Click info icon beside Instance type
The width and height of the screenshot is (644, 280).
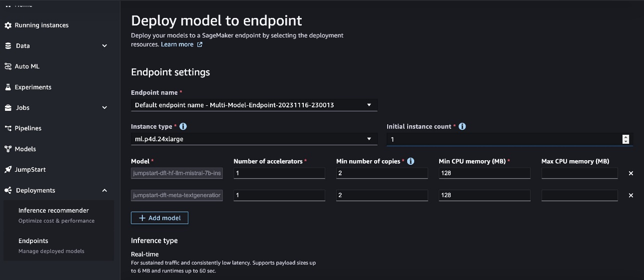(183, 126)
